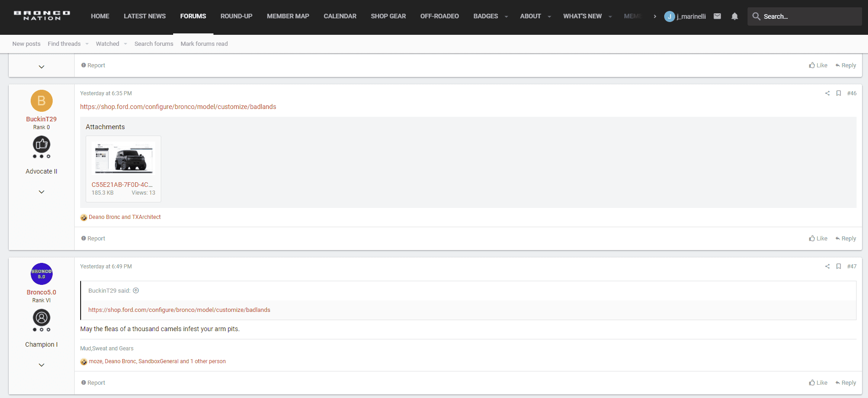Open the Bronco Nation logo homepage
Viewport: 868px width, 398px height.
coord(42,16)
